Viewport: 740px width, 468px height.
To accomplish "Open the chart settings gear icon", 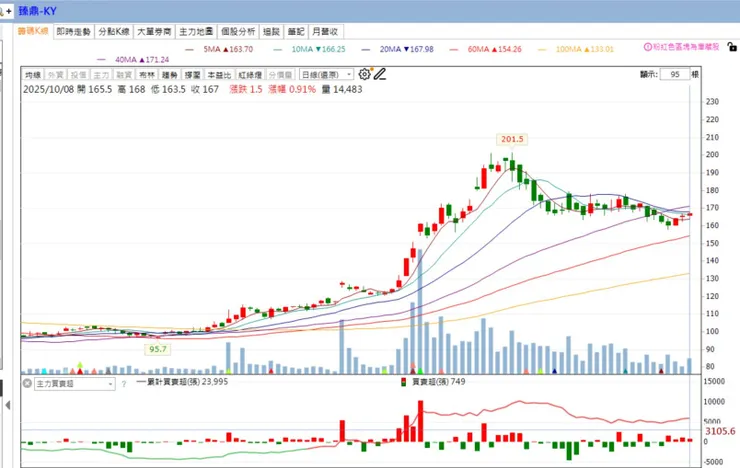I will [364, 74].
